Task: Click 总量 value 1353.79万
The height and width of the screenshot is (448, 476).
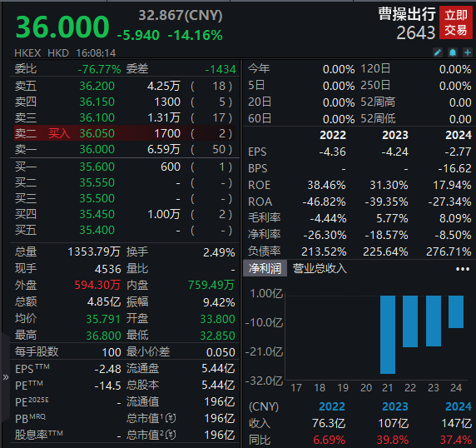Action: coord(94,251)
